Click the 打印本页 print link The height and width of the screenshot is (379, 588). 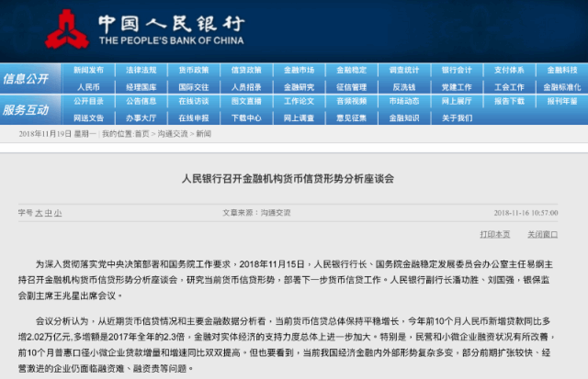[x=494, y=235]
